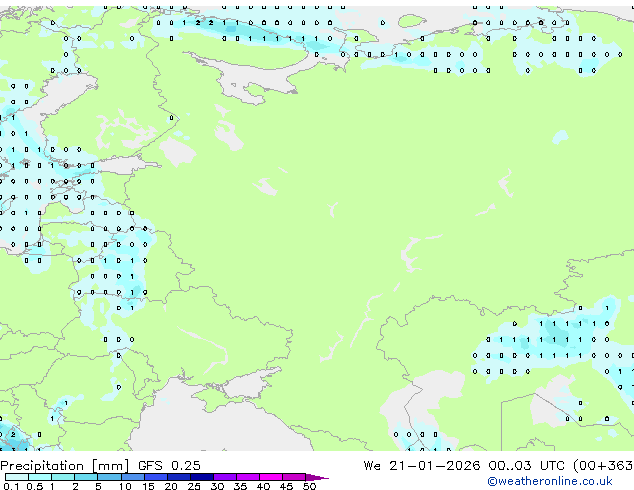Click the "Precipitation [mm]" title text
634x490 pixels.
pyautogui.click(x=65, y=466)
